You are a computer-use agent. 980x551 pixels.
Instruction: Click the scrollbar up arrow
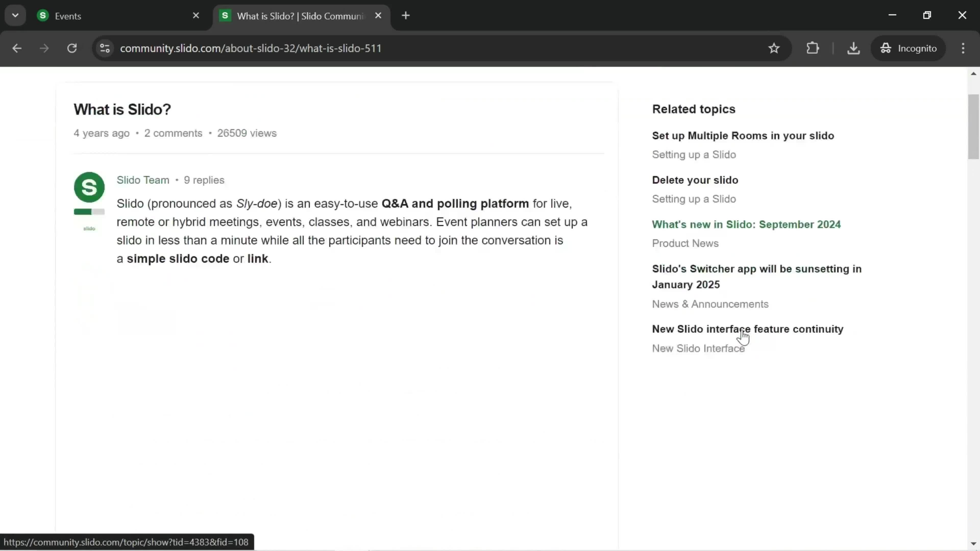973,73
